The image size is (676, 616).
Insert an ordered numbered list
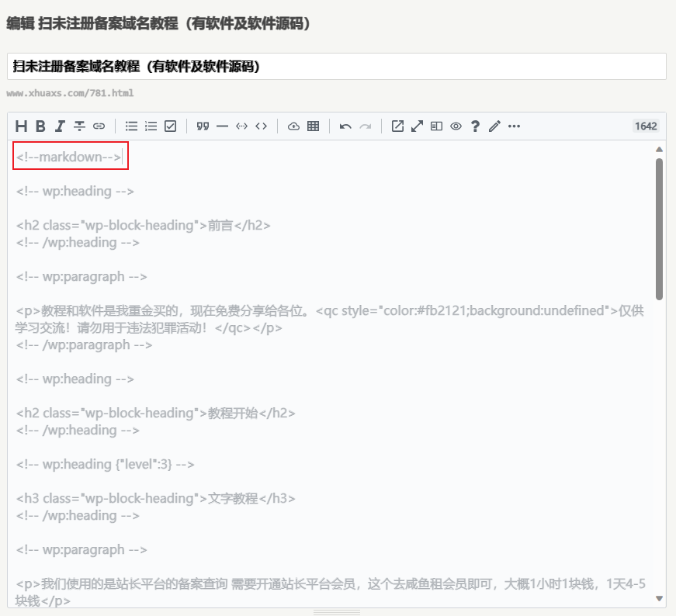[151, 126]
